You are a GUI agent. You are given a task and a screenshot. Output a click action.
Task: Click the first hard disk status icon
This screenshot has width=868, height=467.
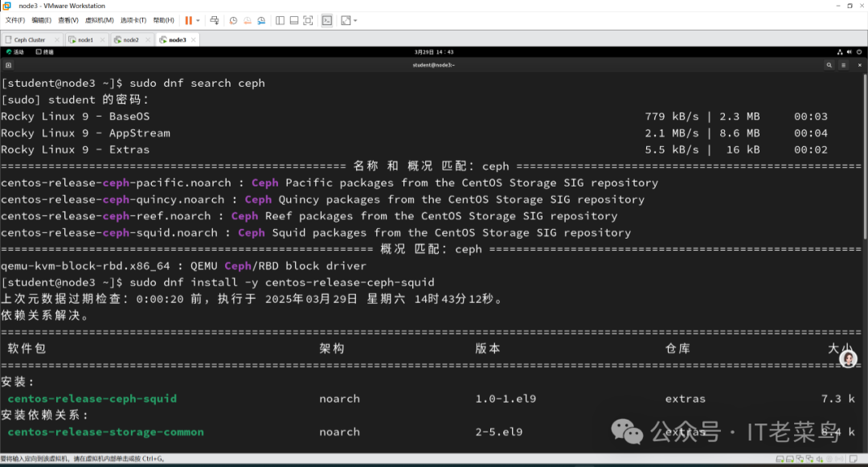(x=780, y=459)
